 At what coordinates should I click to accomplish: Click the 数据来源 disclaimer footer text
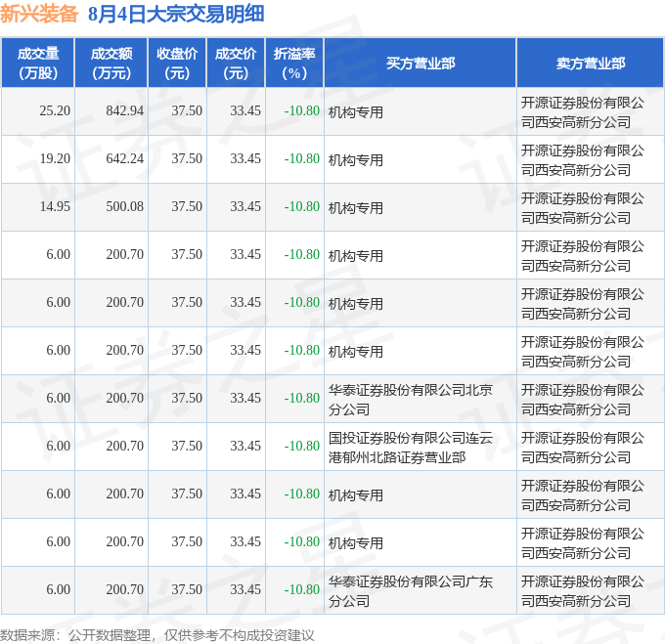[156, 635]
